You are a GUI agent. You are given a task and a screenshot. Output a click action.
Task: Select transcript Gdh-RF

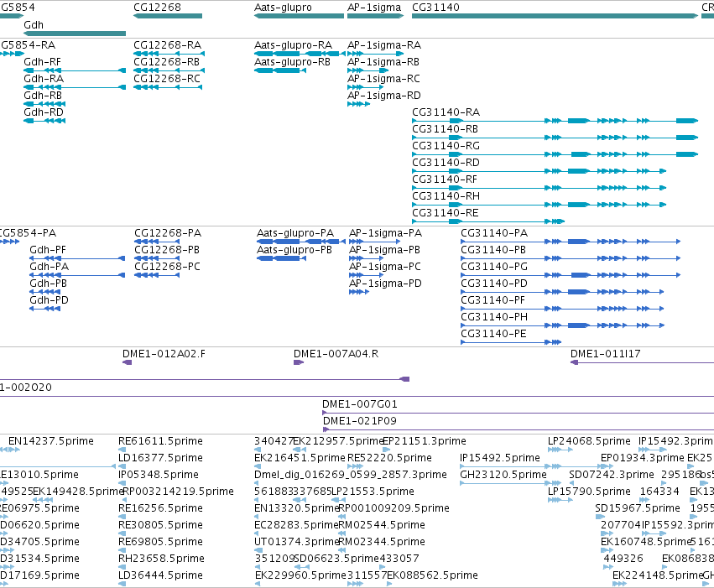(42, 62)
